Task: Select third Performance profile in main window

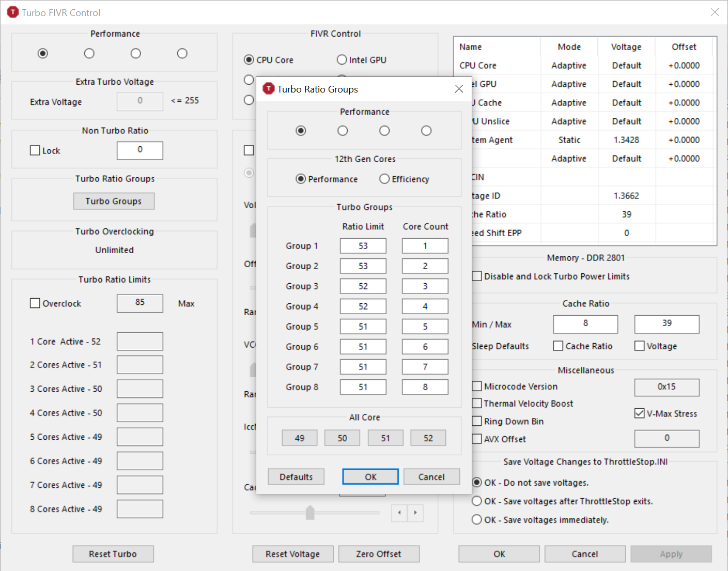Action: point(136,53)
